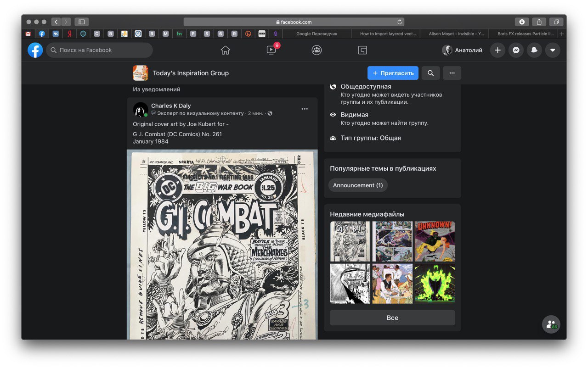This screenshot has width=588, height=368.
Task: Search within Today's Inspiration Group
Action: pos(430,73)
